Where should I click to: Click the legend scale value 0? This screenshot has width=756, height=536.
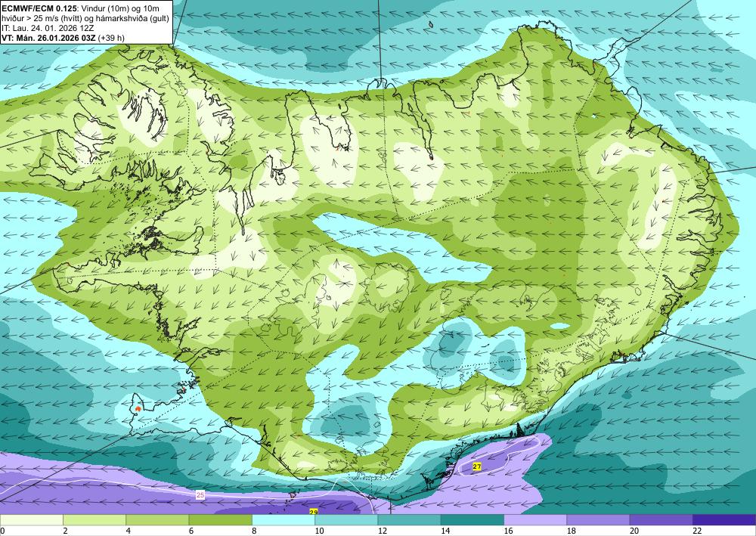pyautogui.click(x=3, y=531)
